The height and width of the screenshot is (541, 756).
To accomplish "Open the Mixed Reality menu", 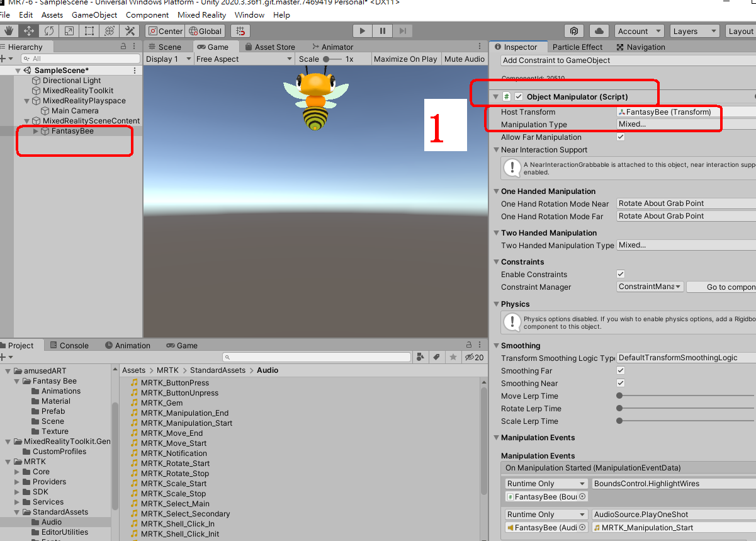I will [x=201, y=14].
